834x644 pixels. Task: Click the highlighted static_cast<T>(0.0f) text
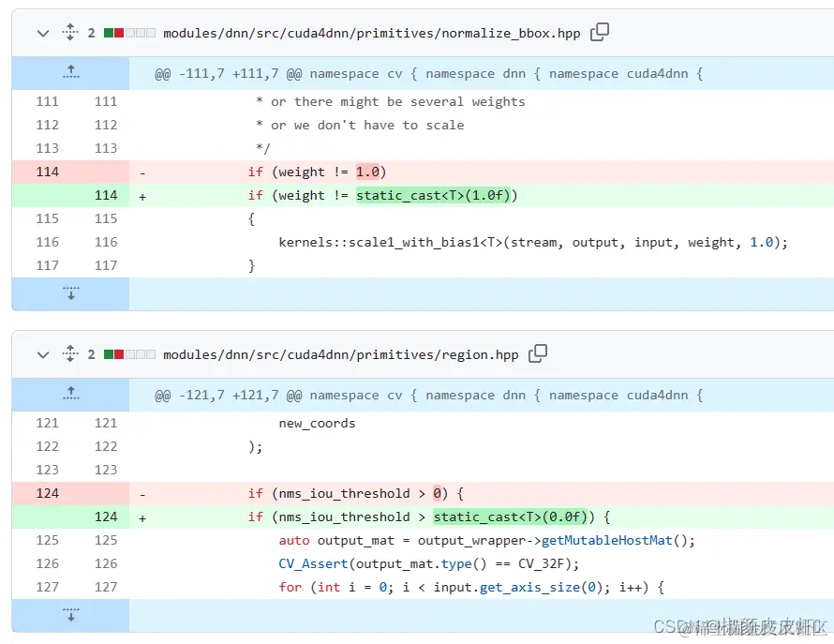point(510,517)
